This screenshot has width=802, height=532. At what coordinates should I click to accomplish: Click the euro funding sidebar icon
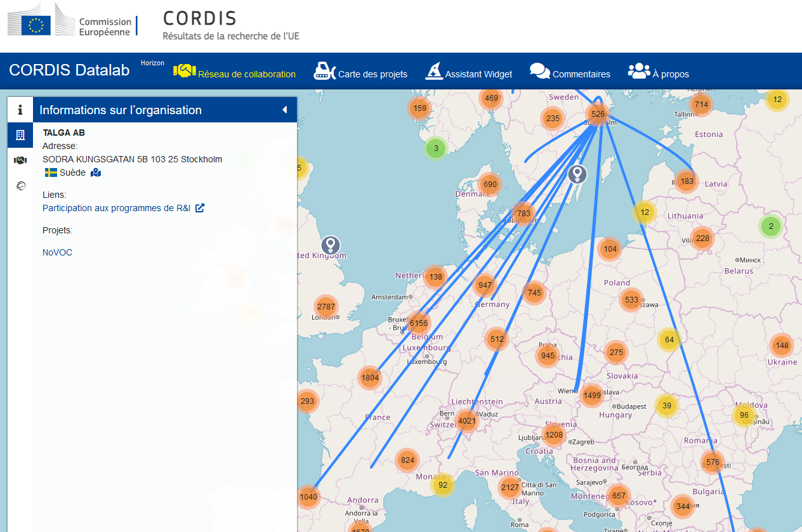click(20, 186)
